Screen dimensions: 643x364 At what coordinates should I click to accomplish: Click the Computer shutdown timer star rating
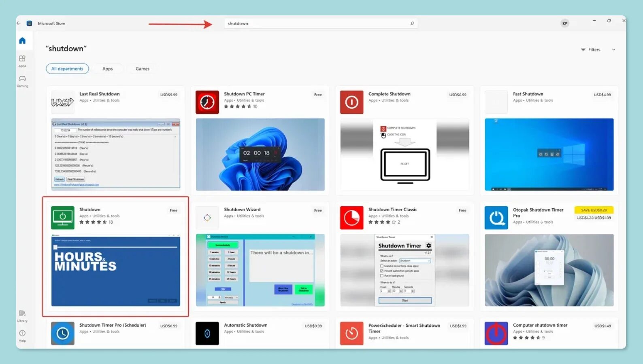coord(527,338)
